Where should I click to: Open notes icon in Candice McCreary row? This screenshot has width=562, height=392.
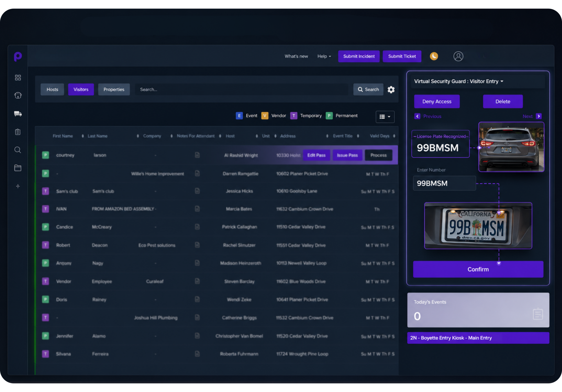(x=197, y=227)
